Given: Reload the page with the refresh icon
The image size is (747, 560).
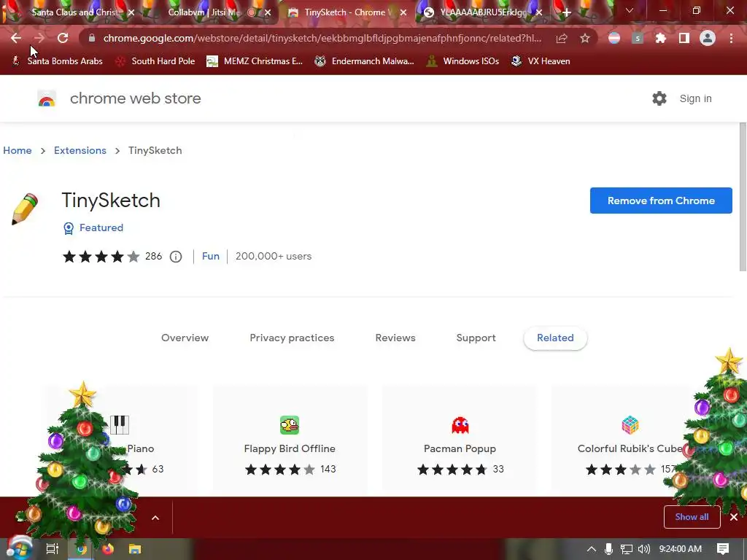Looking at the screenshot, I should point(63,38).
